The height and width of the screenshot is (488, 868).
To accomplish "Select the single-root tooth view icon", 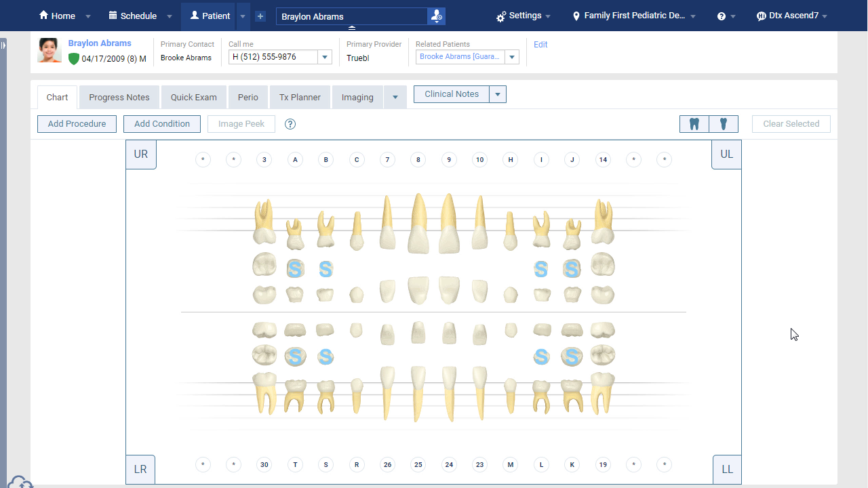I will (x=724, y=124).
